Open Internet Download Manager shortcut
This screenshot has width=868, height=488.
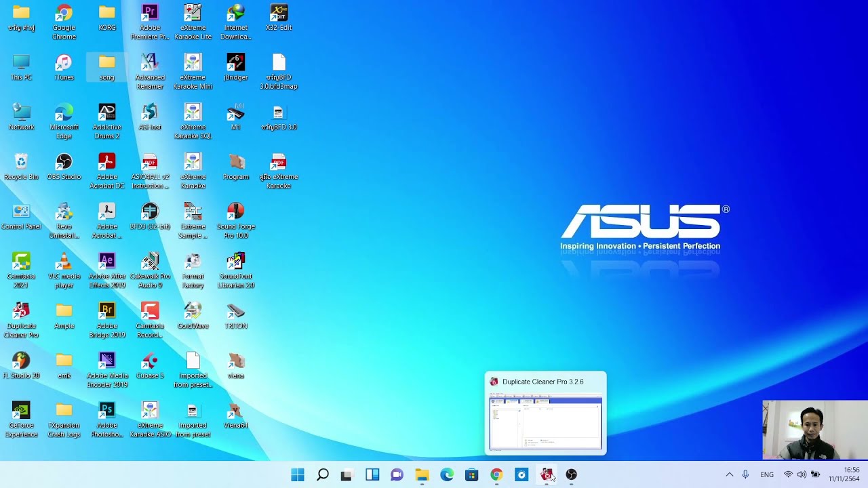pyautogui.click(x=236, y=21)
